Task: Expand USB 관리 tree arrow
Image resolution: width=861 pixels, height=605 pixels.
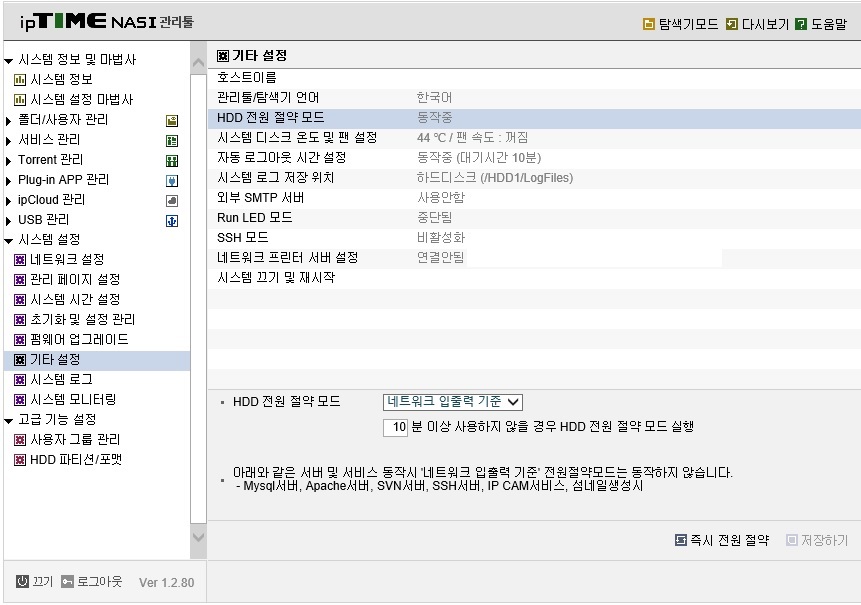Action: (x=8, y=221)
